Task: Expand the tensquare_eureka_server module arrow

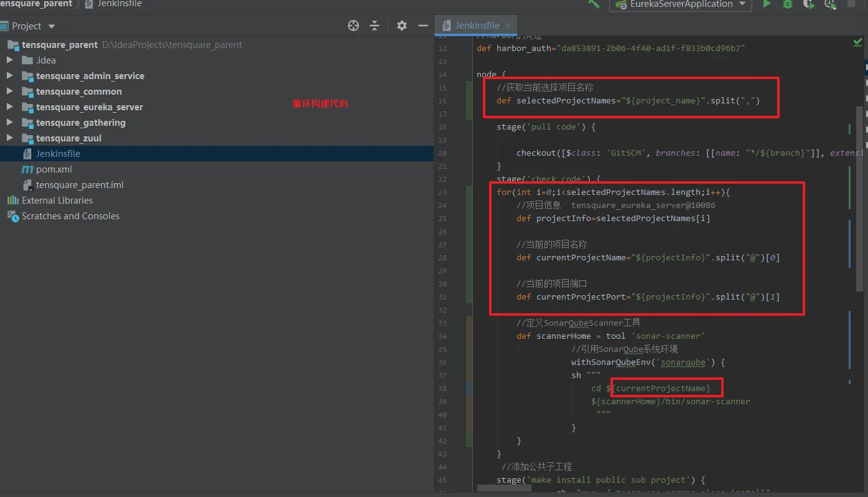Action: click(9, 107)
